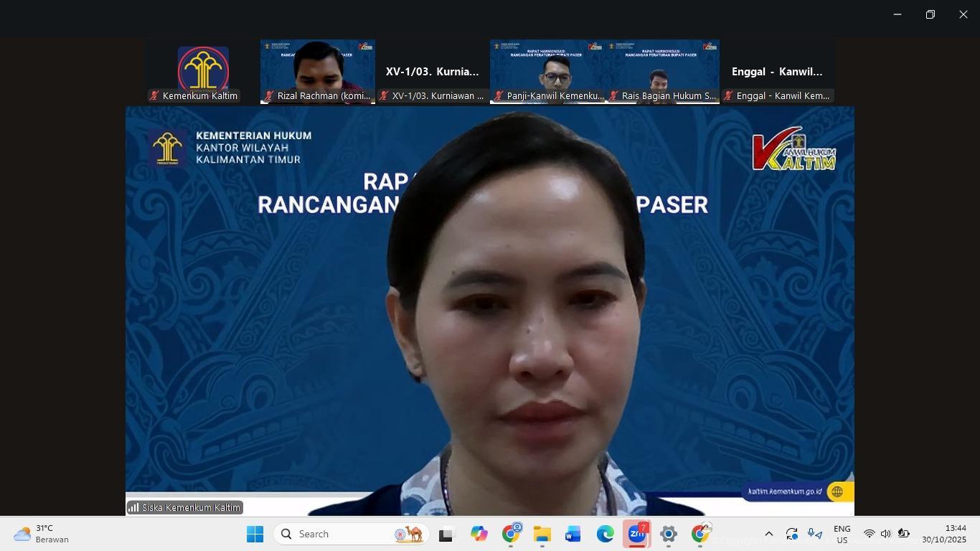Open Microsoft Word from the taskbar
Image resolution: width=980 pixels, height=551 pixels.
(x=573, y=534)
